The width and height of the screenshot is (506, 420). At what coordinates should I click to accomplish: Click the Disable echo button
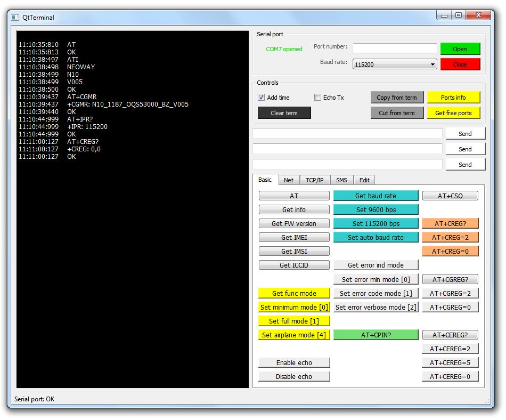(x=295, y=377)
